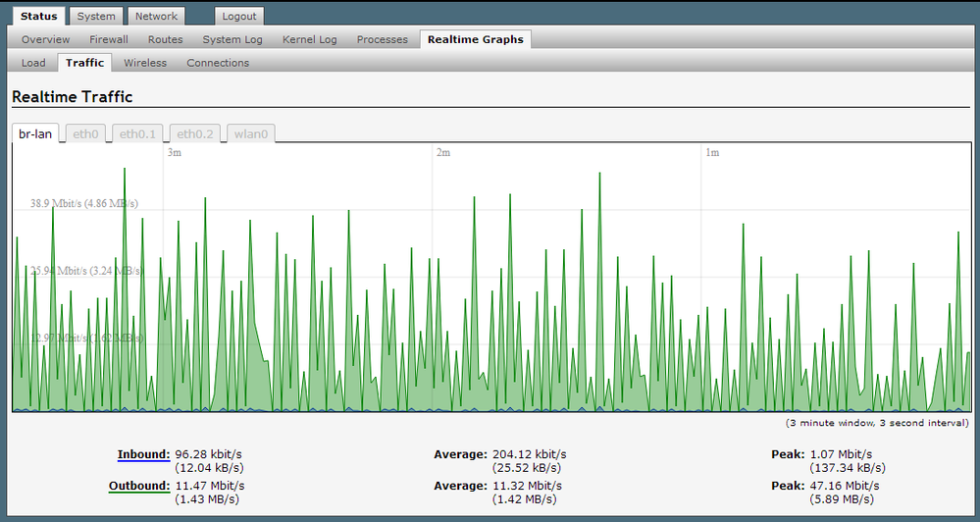Open the Routes page
Viewport: 980px width, 522px height.
(x=166, y=39)
